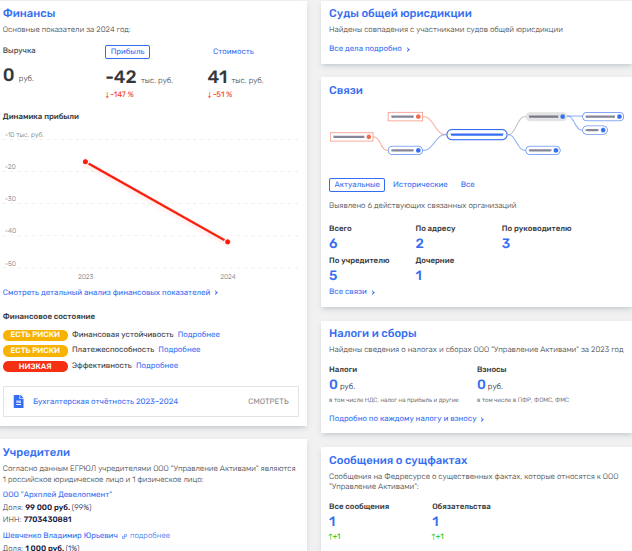Switch connections filter to Все
632x551 pixels.
(x=467, y=185)
